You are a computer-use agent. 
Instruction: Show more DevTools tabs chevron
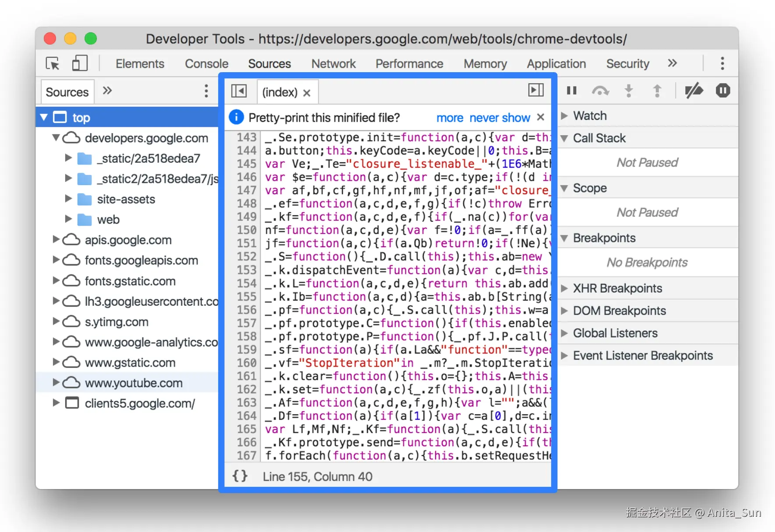click(x=673, y=63)
